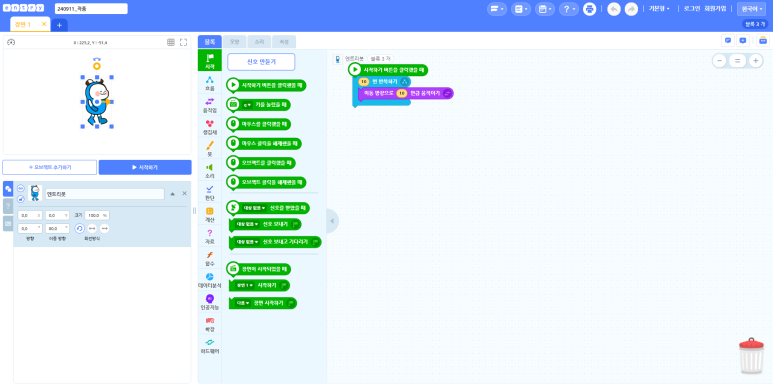Select the object list side tab icon
The height and width of the screenshot is (385, 773).
click(8, 189)
